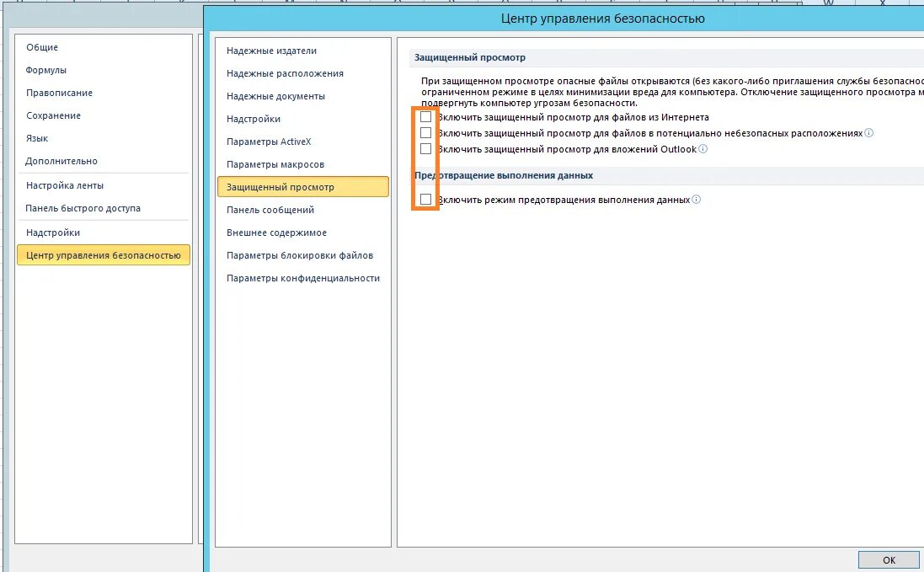Open the Надежные издатели section

point(303,51)
